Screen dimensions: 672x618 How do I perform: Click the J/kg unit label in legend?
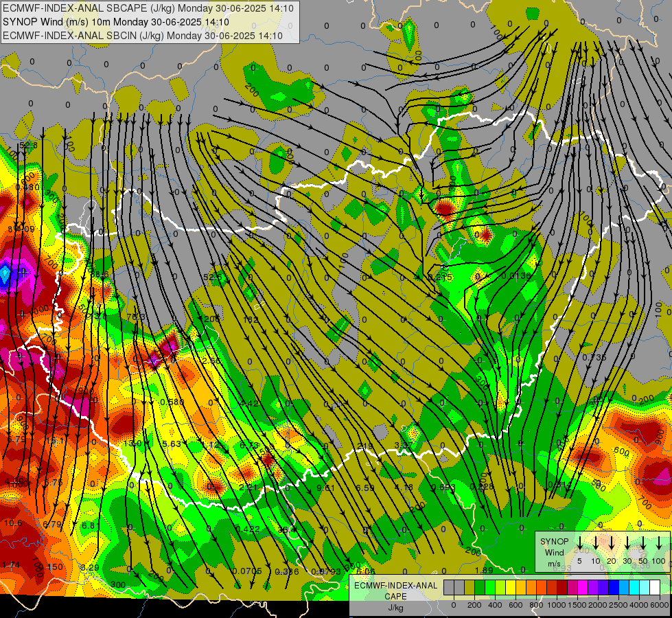[x=395, y=608]
